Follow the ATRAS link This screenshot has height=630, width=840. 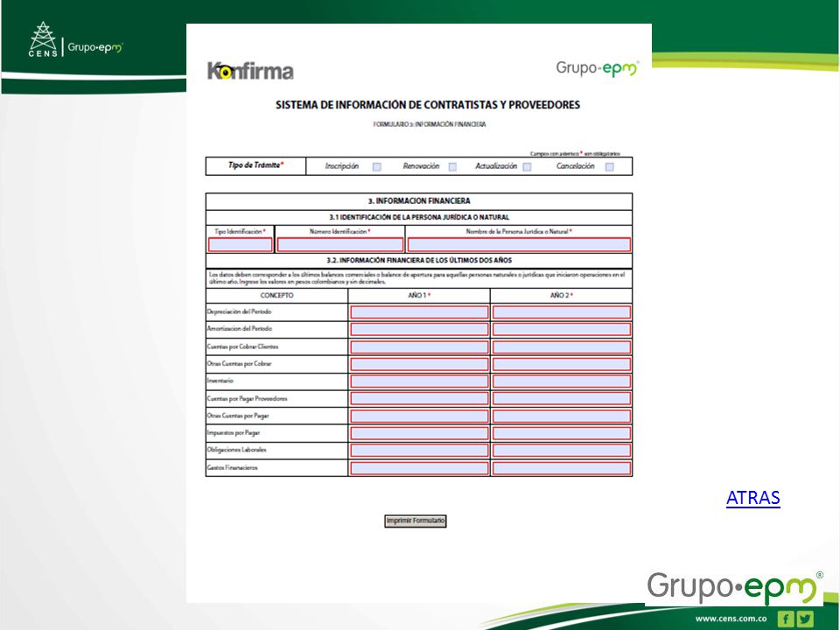point(752,498)
